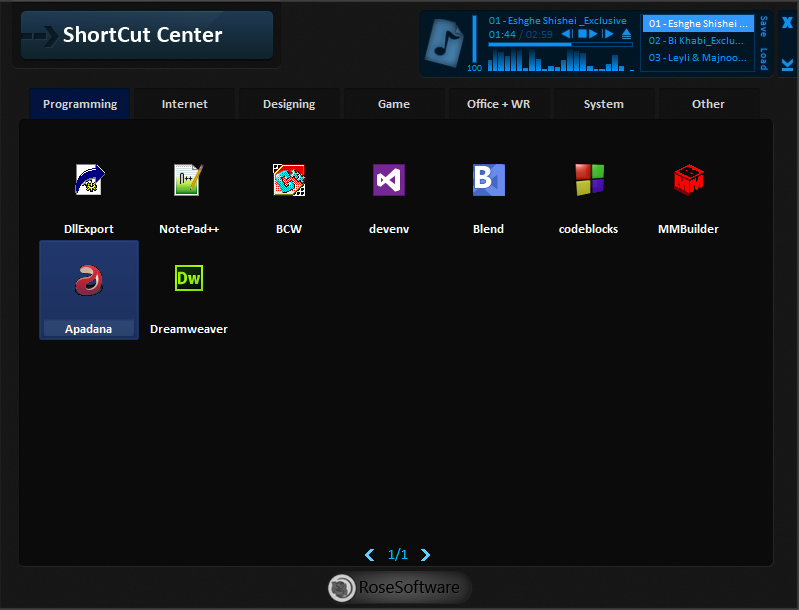Launch the DllExport shortcut icon
Viewport: 799px width, 610px height.
[90, 179]
